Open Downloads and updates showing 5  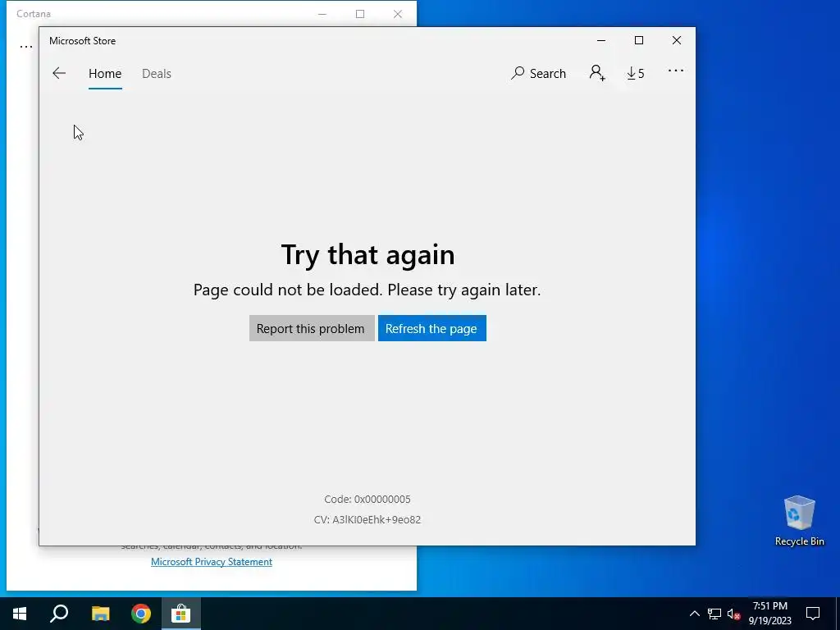click(636, 73)
